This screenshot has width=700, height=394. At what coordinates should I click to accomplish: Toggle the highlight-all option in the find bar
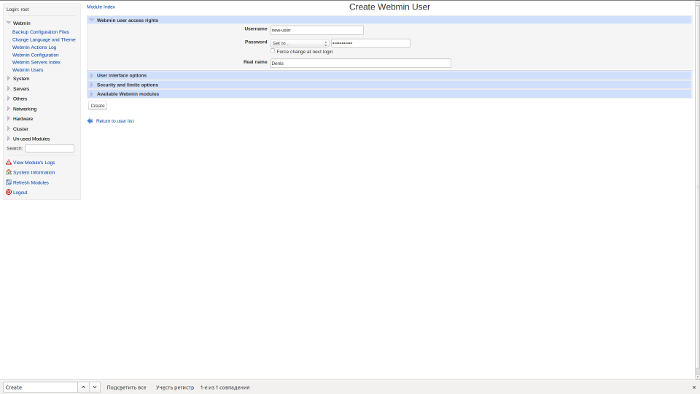(x=126, y=387)
